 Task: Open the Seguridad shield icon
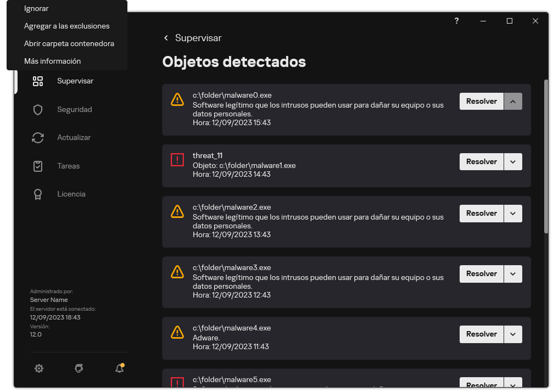tap(37, 109)
